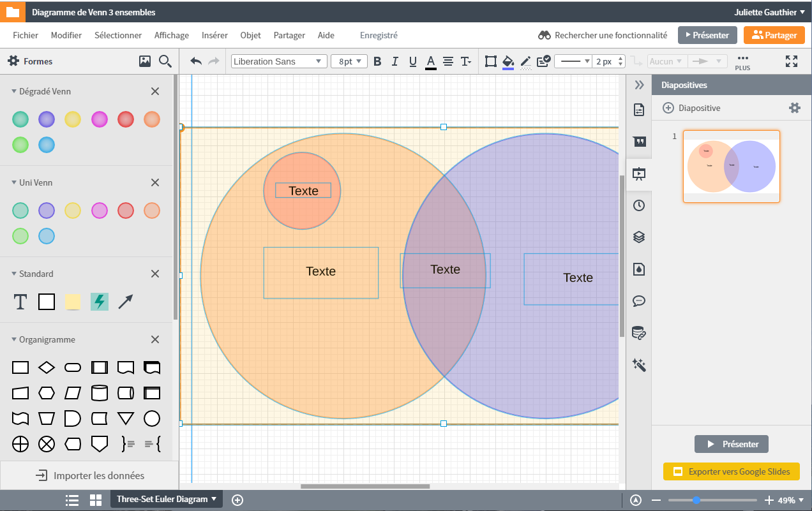Select the red Uni Venn color swatch

pos(125,211)
